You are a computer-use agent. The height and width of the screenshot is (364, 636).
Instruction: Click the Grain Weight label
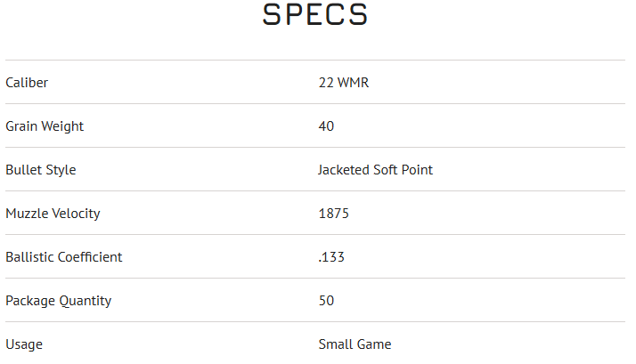click(45, 126)
